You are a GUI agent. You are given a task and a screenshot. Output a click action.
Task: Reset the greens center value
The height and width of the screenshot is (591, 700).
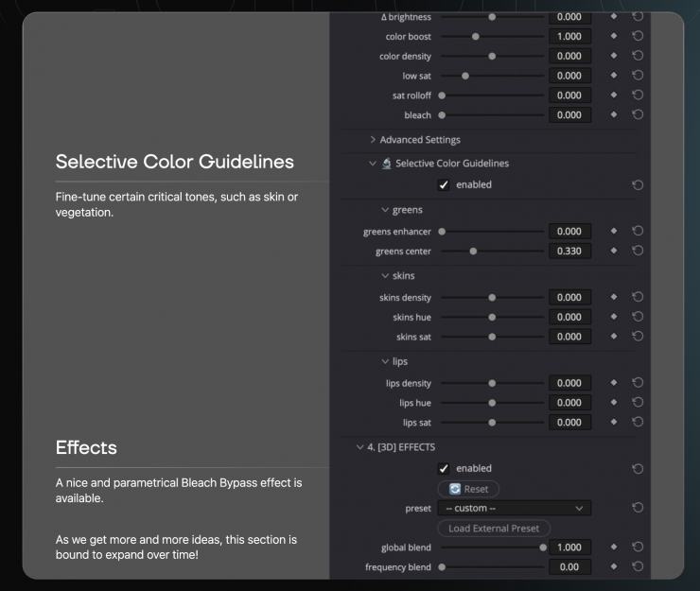[638, 252]
